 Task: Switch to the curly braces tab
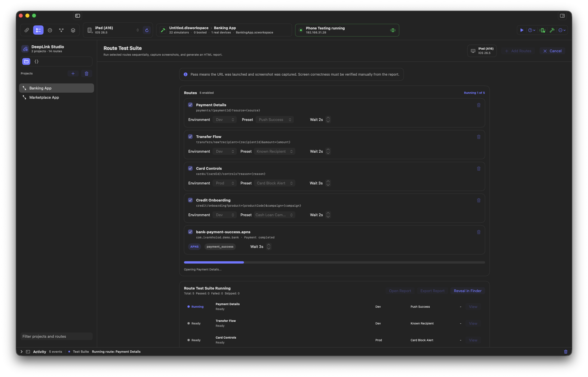36,61
